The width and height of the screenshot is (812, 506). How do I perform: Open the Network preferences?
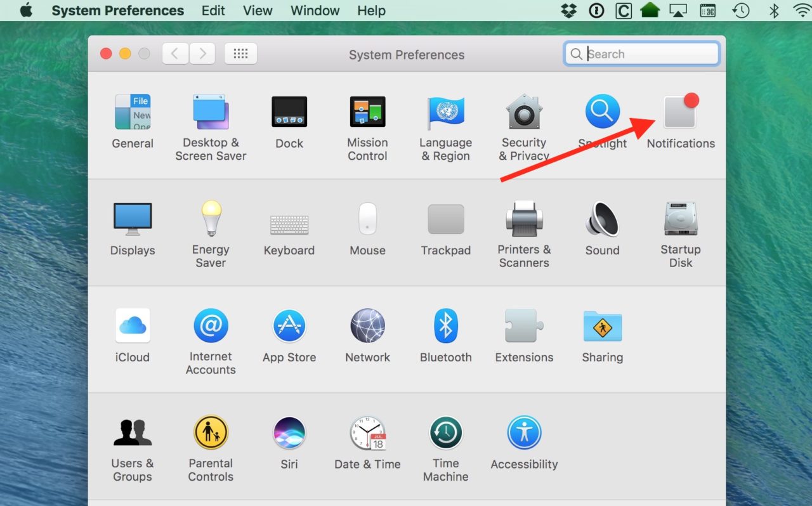(367, 335)
